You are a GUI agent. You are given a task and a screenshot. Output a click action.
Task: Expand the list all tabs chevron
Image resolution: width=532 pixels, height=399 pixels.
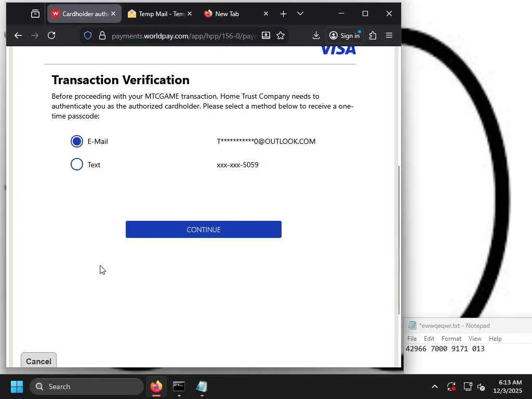[x=300, y=14]
